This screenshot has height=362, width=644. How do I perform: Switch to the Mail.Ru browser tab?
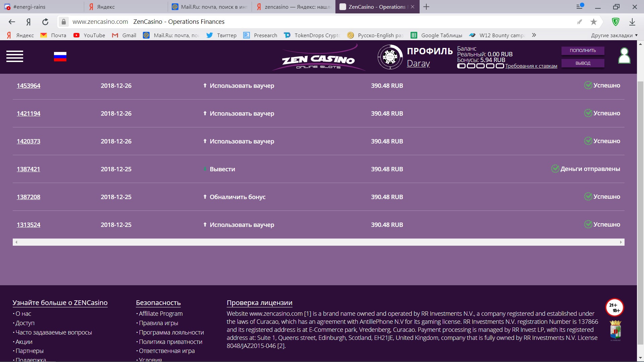pyautogui.click(x=210, y=7)
